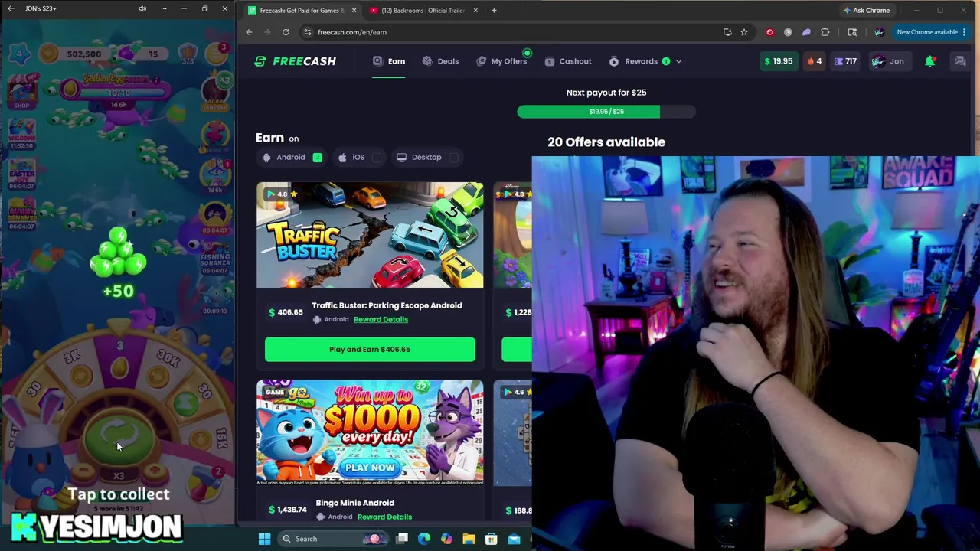The height and width of the screenshot is (551, 980).
Task: Open Task View on taskbar
Action: pos(402,539)
